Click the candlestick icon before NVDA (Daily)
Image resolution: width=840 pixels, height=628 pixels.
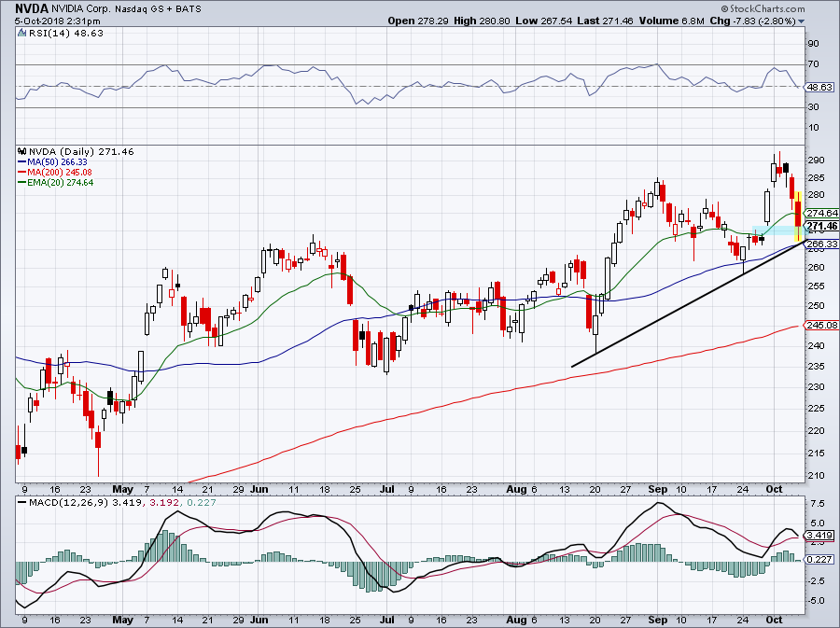coord(22,151)
